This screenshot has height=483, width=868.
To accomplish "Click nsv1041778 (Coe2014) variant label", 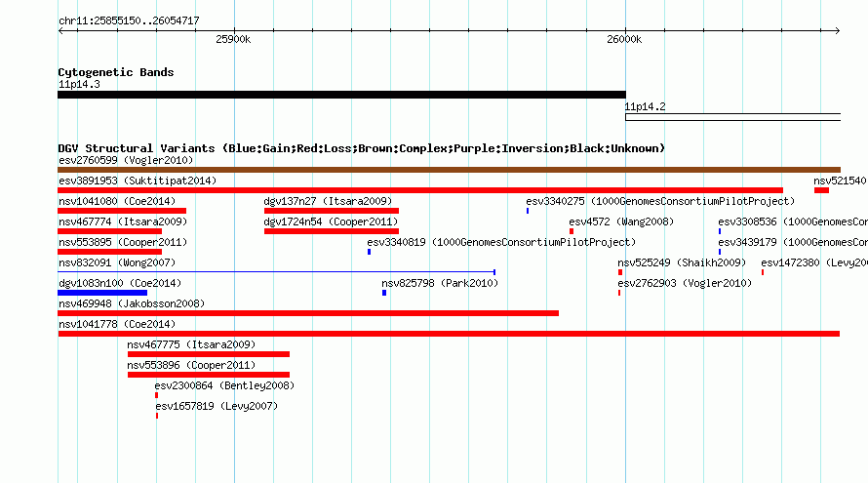I will point(117,325).
